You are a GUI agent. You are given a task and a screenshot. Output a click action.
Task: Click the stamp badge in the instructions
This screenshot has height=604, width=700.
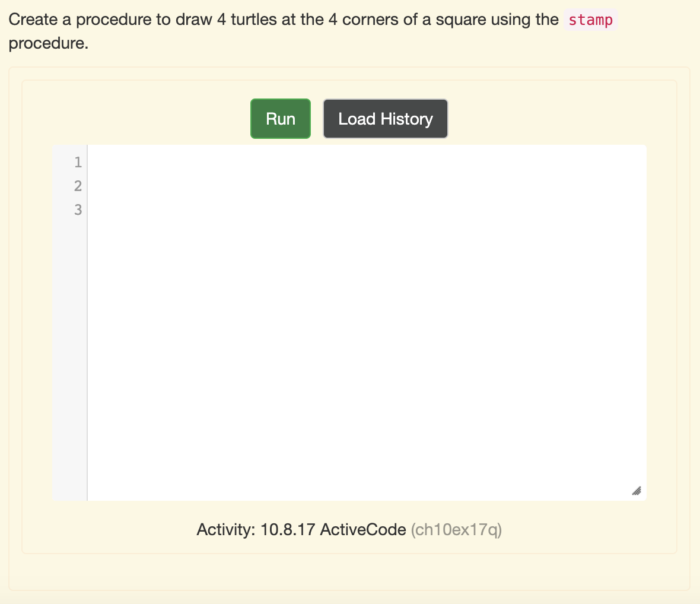point(590,20)
